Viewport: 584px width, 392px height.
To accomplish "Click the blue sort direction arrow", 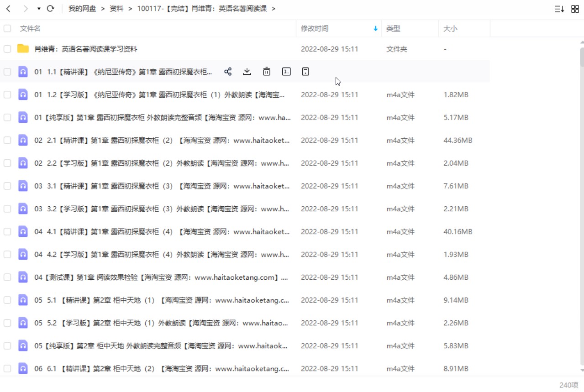I will pyautogui.click(x=376, y=28).
